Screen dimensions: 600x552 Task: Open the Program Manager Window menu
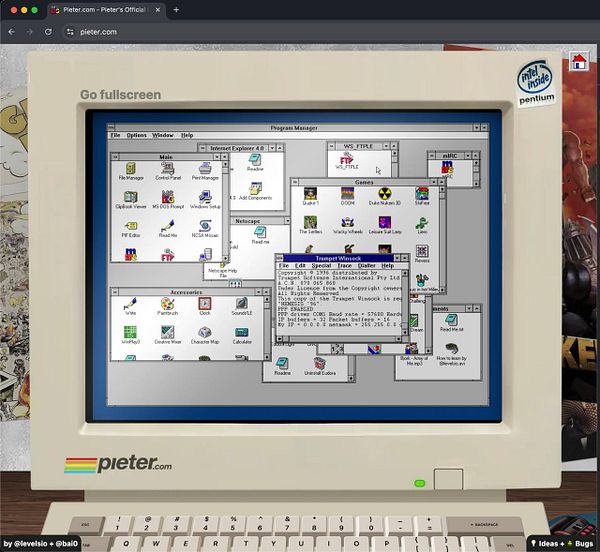163,135
